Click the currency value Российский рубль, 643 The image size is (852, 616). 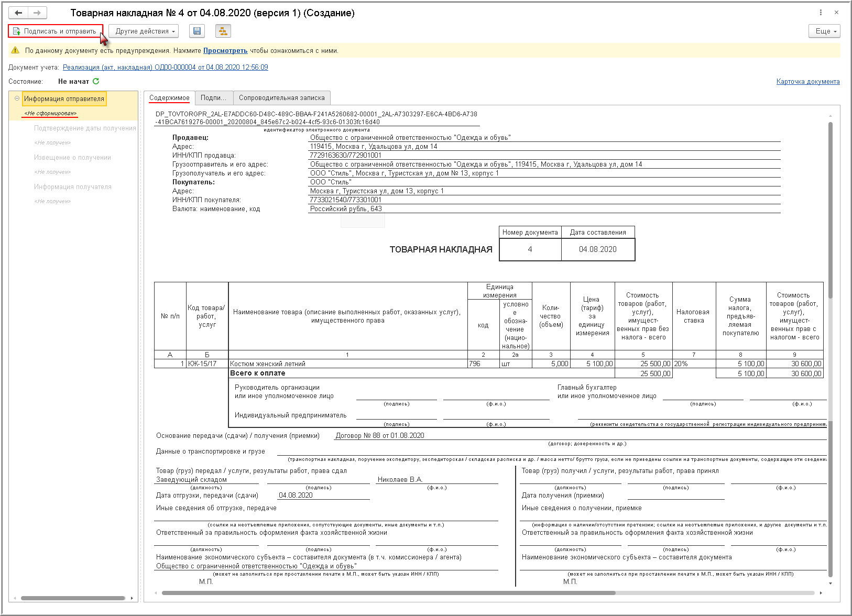click(346, 209)
